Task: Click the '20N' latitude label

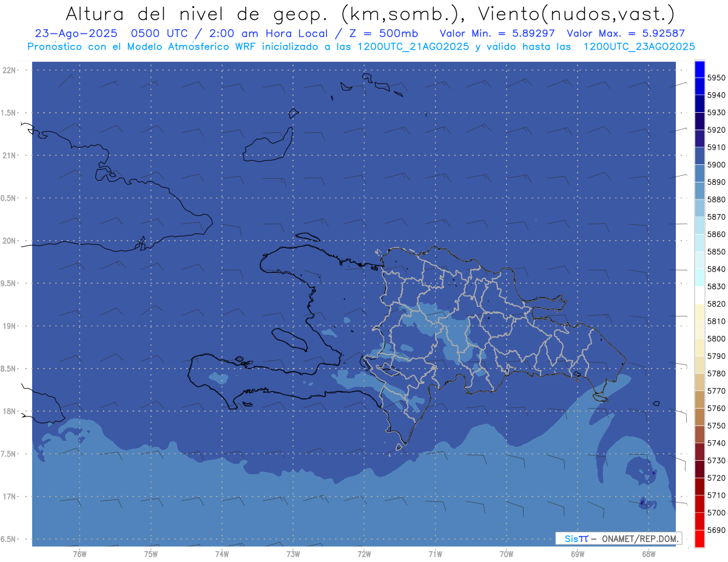Action: click(10, 241)
